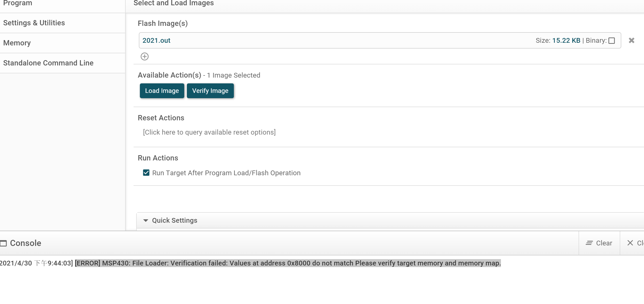Viewport: 644px width, 304px height.
Task: Open the Program sidebar item
Action: click(x=18, y=3)
